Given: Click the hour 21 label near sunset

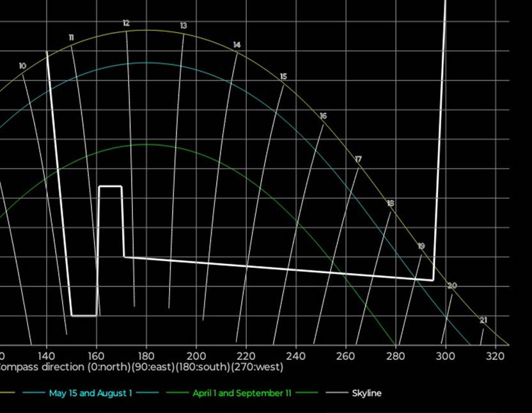Looking at the screenshot, I should click(x=483, y=320).
